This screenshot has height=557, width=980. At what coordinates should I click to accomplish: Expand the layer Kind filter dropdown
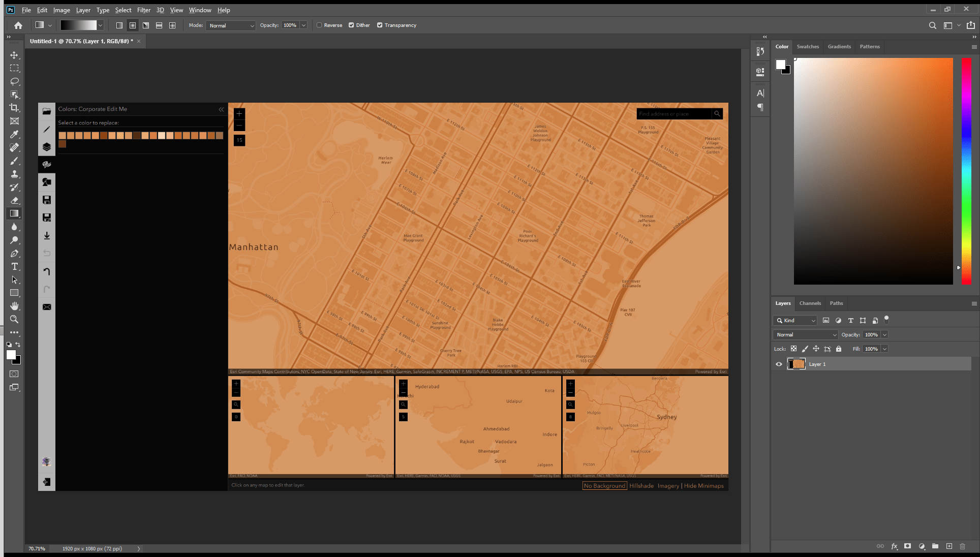pyautogui.click(x=796, y=320)
